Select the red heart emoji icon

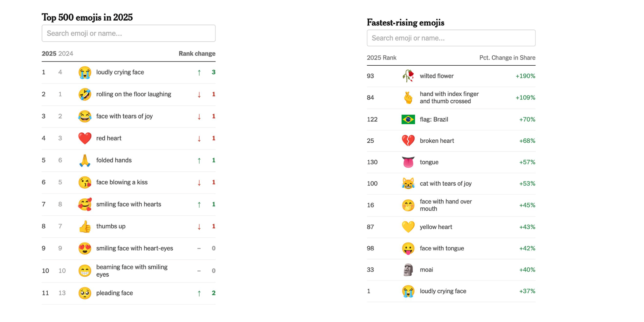[x=85, y=138]
